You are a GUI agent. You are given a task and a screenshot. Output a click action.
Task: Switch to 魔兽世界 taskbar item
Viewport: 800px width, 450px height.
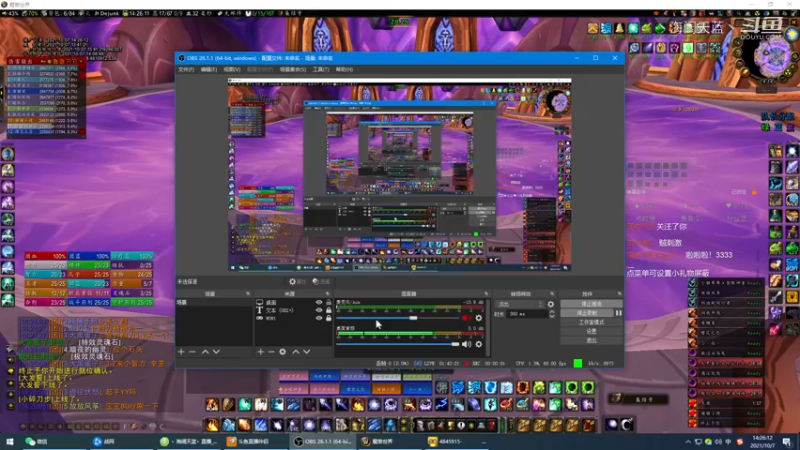pyautogui.click(x=390, y=441)
